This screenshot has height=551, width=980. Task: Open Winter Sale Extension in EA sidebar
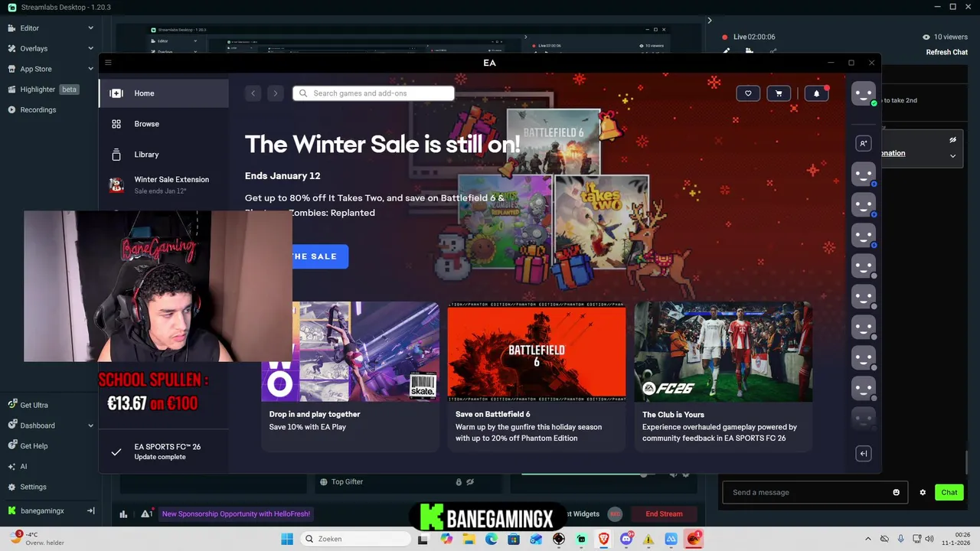coord(164,184)
